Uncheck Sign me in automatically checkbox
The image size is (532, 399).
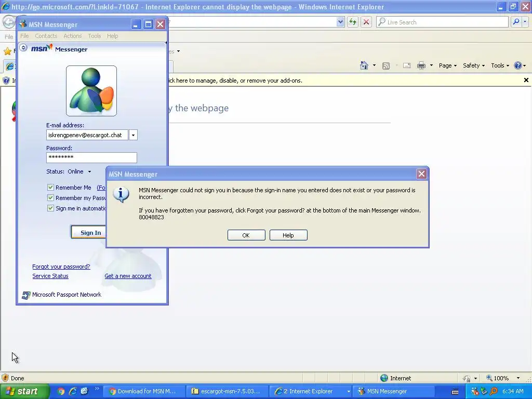click(x=50, y=208)
